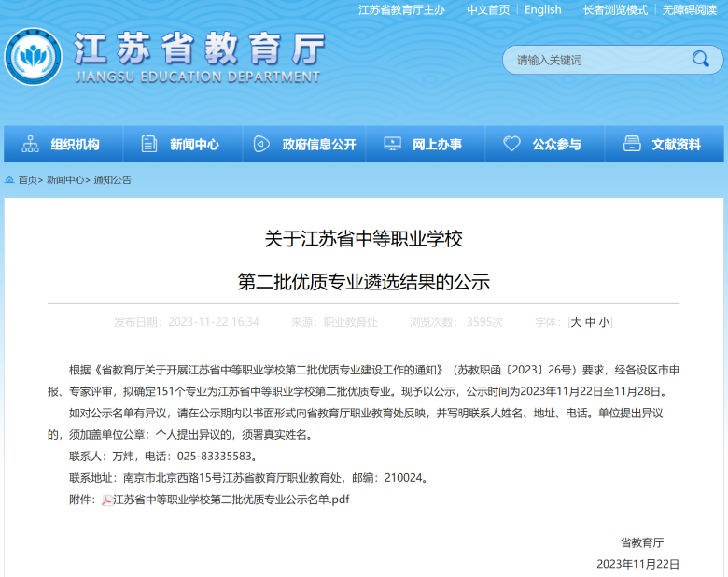Set font size to 中
Screen dimensions: 728x577
coord(590,322)
